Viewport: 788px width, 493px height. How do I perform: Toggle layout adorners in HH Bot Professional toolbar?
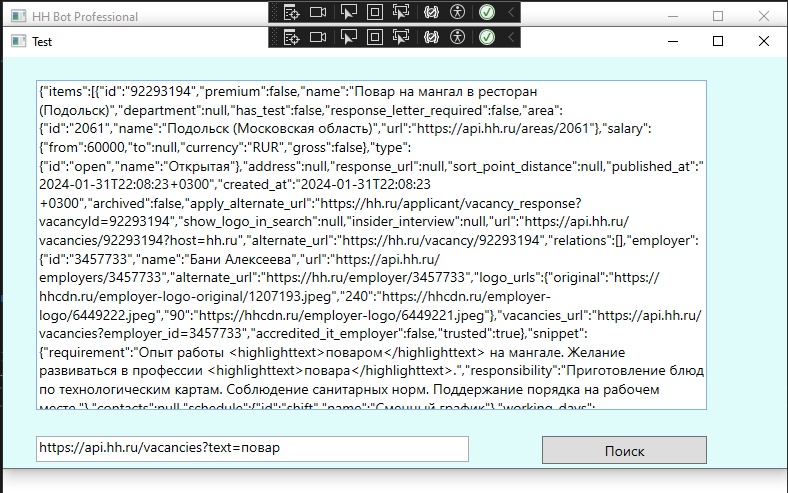coord(374,12)
